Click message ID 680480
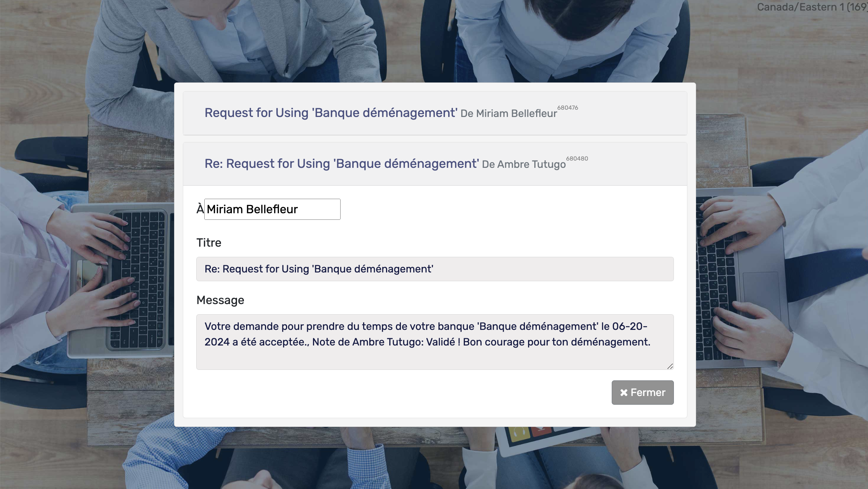The image size is (868, 489). click(x=577, y=159)
